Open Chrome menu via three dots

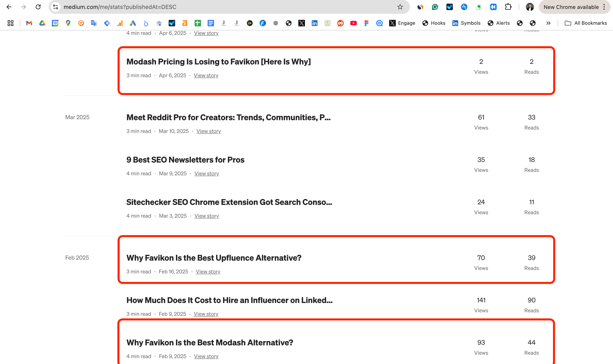[x=604, y=7]
